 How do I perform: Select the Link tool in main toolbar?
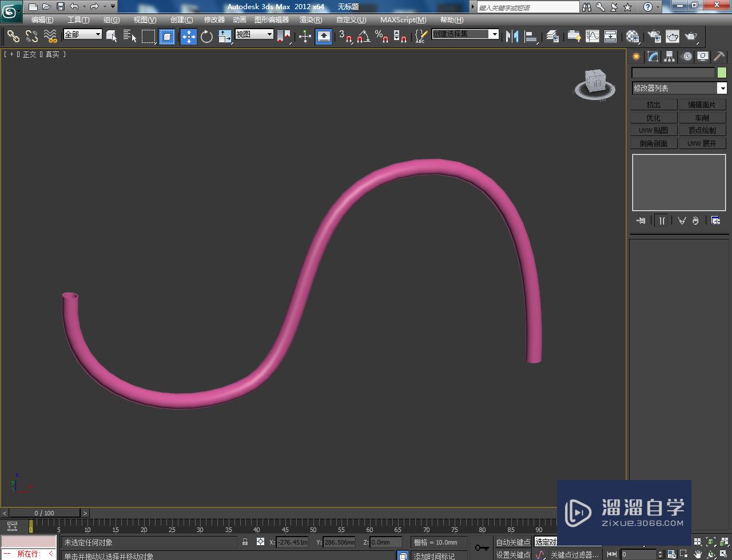pyautogui.click(x=13, y=36)
